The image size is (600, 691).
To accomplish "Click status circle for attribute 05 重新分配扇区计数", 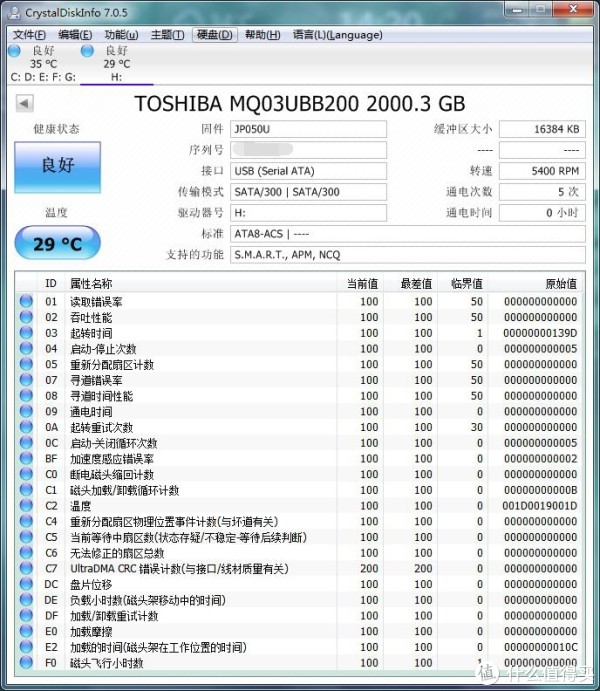I will pyautogui.click(x=26, y=364).
